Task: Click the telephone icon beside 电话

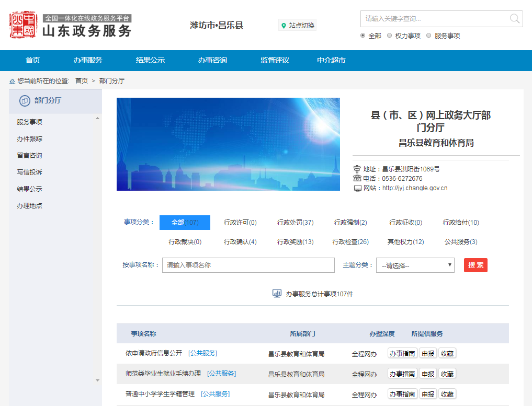Action: 358,179
